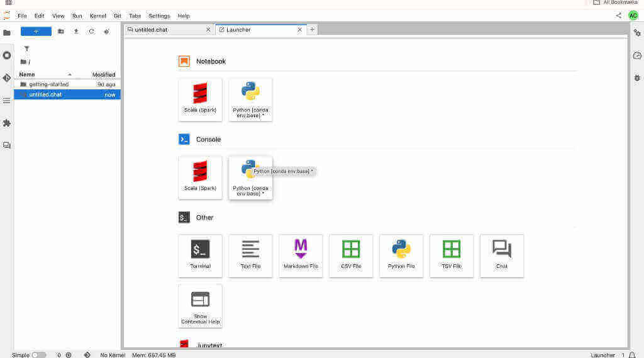This screenshot has height=358, width=644.
Task: Create a new Markdown File
Action: [x=301, y=256]
